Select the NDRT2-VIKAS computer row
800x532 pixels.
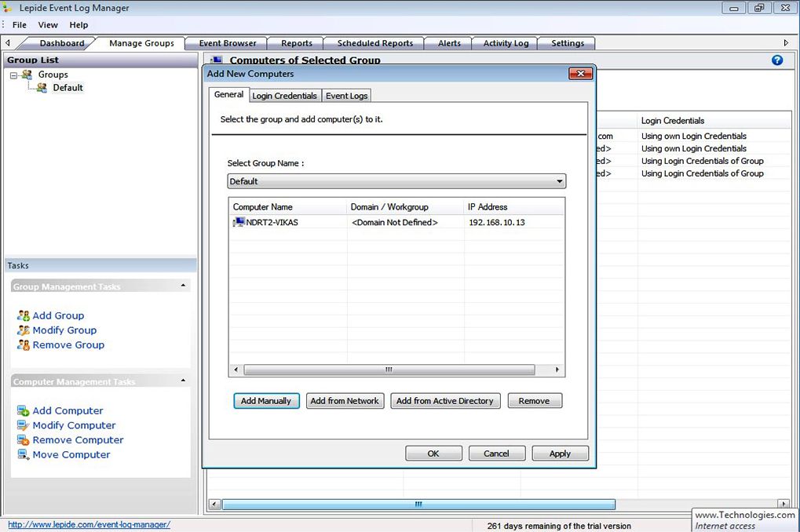click(x=396, y=222)
